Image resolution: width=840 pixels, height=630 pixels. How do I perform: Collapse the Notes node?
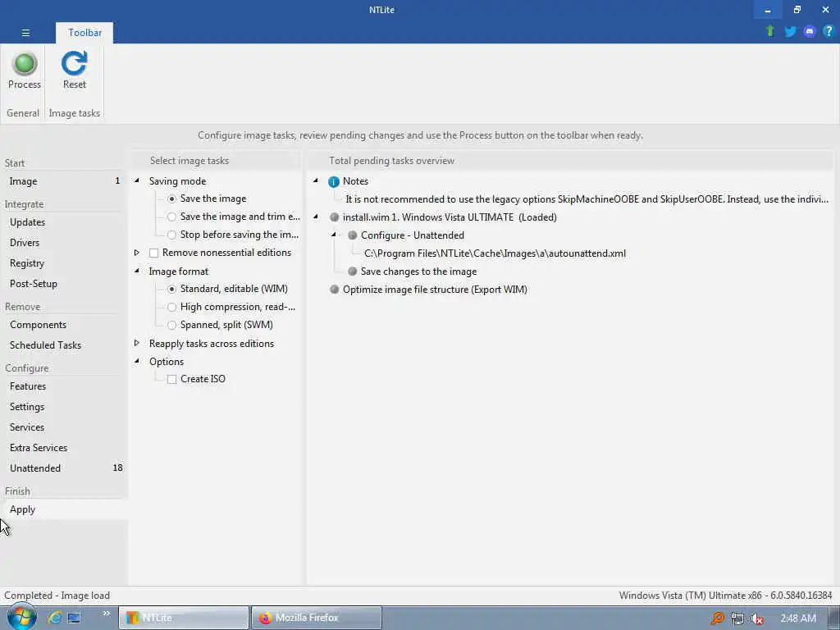point(316,180)
